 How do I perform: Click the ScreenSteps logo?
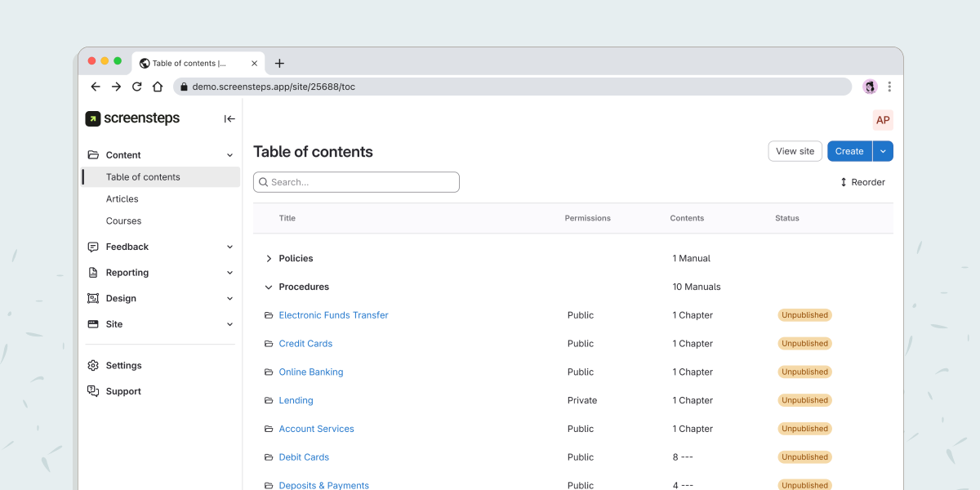pyautogui.click(x=132, y=118)
